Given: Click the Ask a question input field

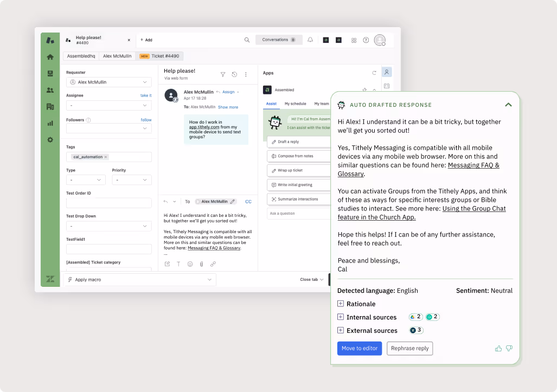Looking at the screenshot, I should 299,214.
